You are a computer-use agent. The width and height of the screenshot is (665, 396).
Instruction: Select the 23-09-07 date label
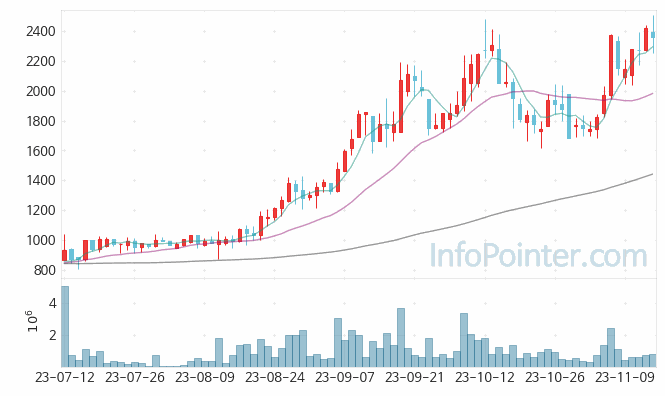tap(345, 377)
